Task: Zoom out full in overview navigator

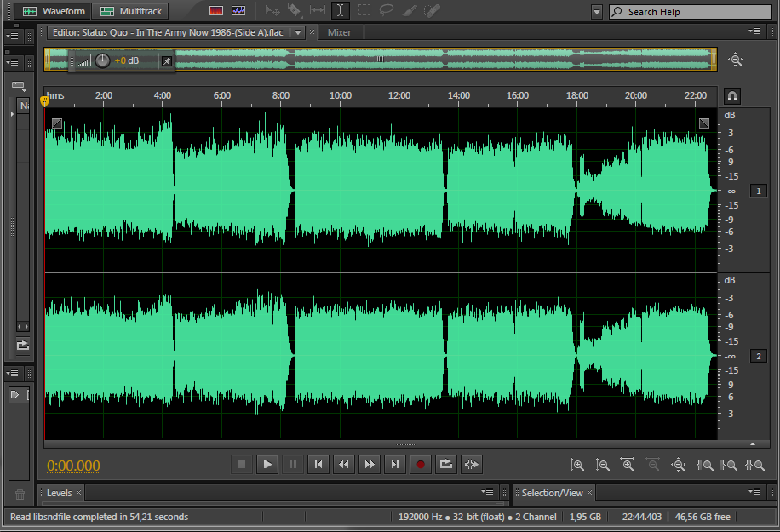Action: [735, 60]
